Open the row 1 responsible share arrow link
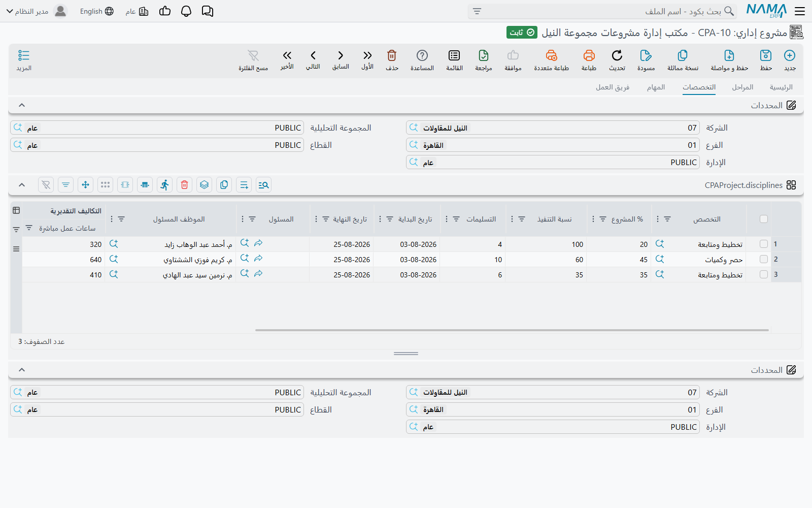 click(258, 243)
